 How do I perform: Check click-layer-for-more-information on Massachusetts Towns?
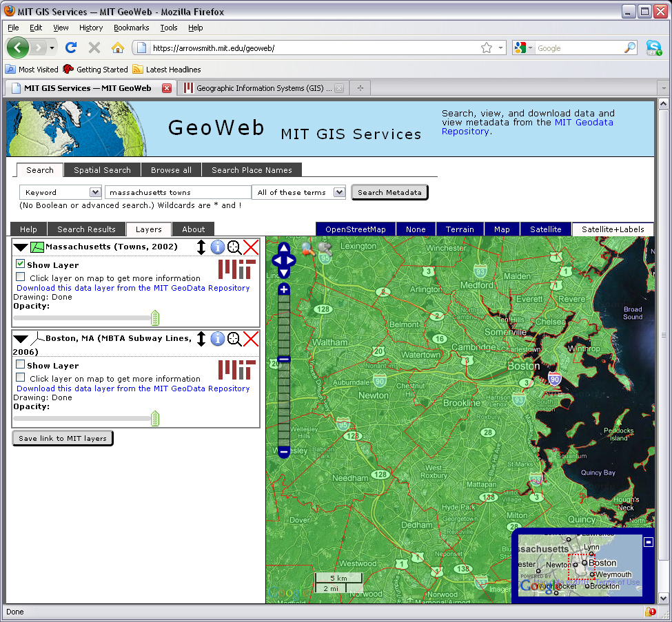click(19, 277)
